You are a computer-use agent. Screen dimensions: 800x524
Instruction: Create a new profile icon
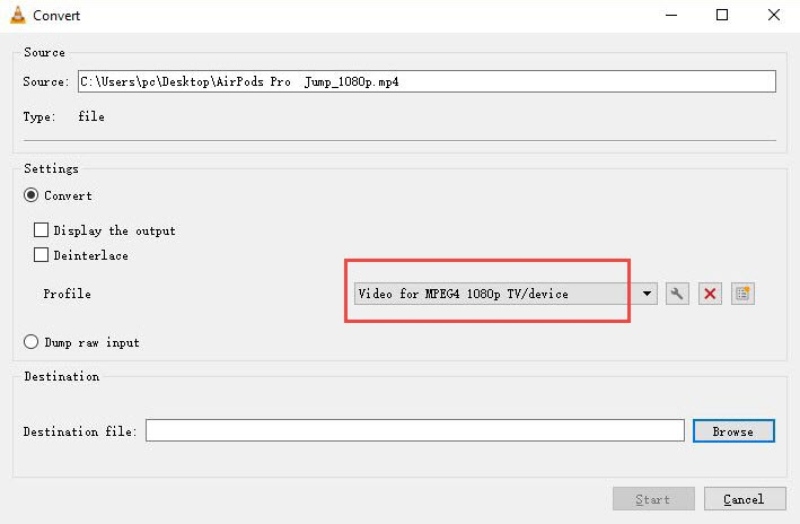tap(742, 294)
